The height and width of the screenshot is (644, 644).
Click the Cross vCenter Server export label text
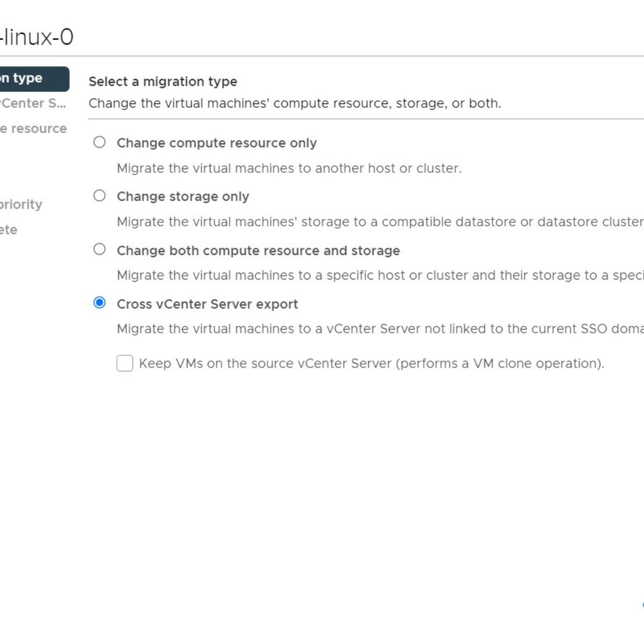207,304
